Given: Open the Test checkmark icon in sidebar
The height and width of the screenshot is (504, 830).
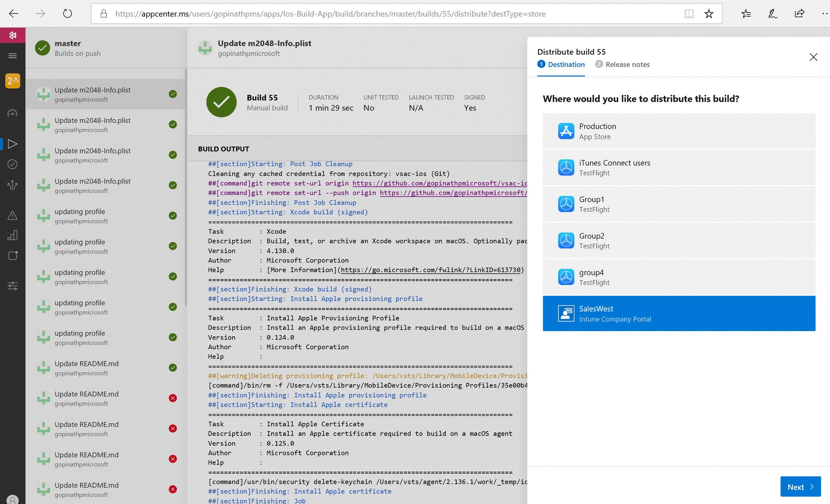Looking at the screenshot, I should point(13,164).
